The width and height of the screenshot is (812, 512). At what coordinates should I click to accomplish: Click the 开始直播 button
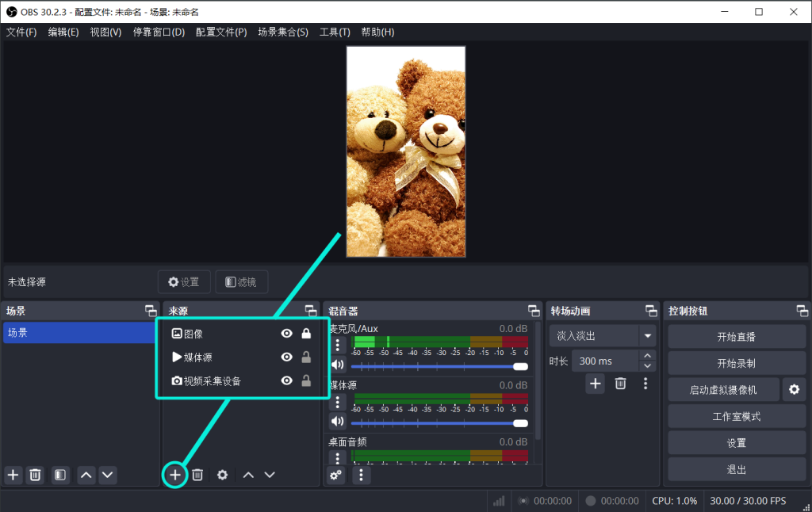point(736,337)
